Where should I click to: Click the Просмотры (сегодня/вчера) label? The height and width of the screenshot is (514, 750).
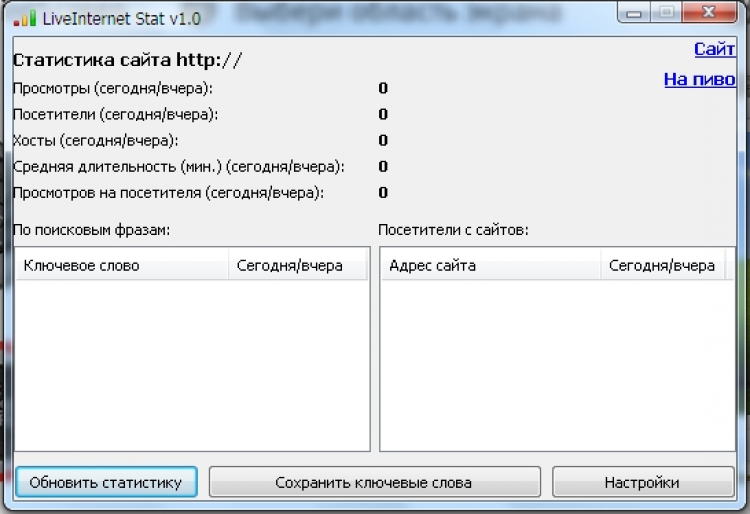[113, 88]
